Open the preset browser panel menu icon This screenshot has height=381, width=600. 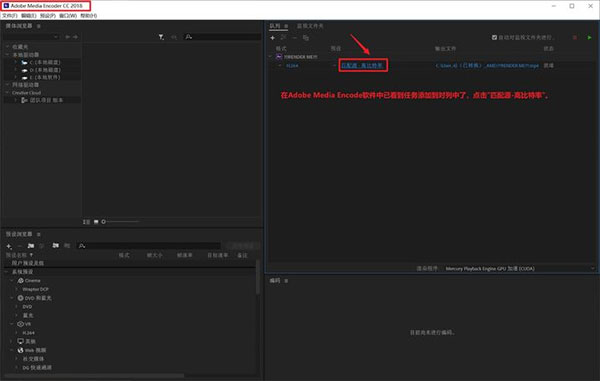39,234
